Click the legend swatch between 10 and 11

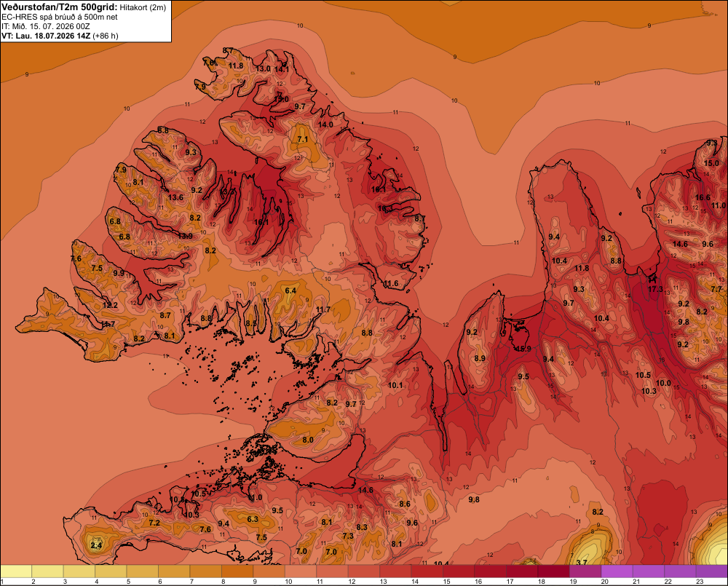click(x=301, y=571)
